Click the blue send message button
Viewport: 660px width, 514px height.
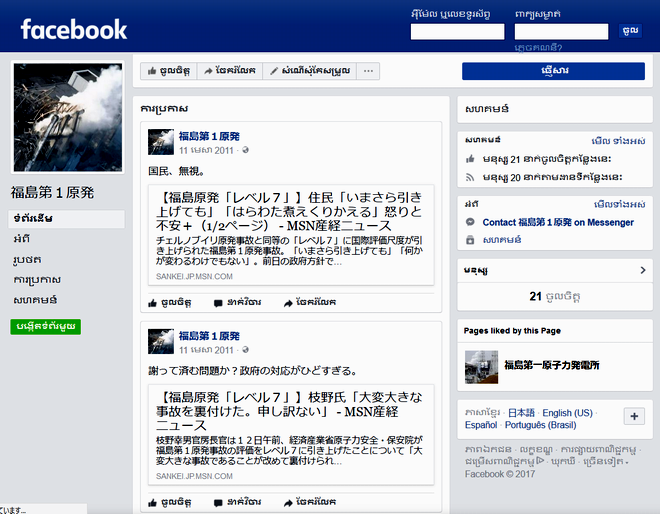[x=553, y=71]
